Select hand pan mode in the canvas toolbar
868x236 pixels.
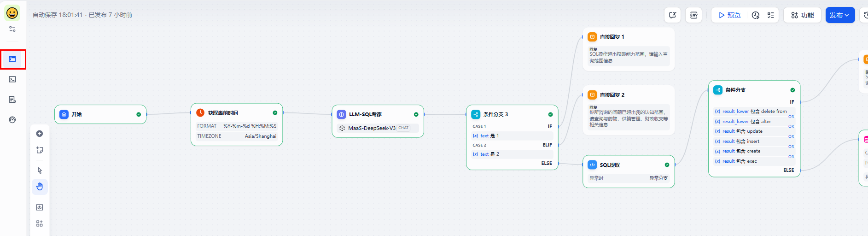click(x=40, y=187)
